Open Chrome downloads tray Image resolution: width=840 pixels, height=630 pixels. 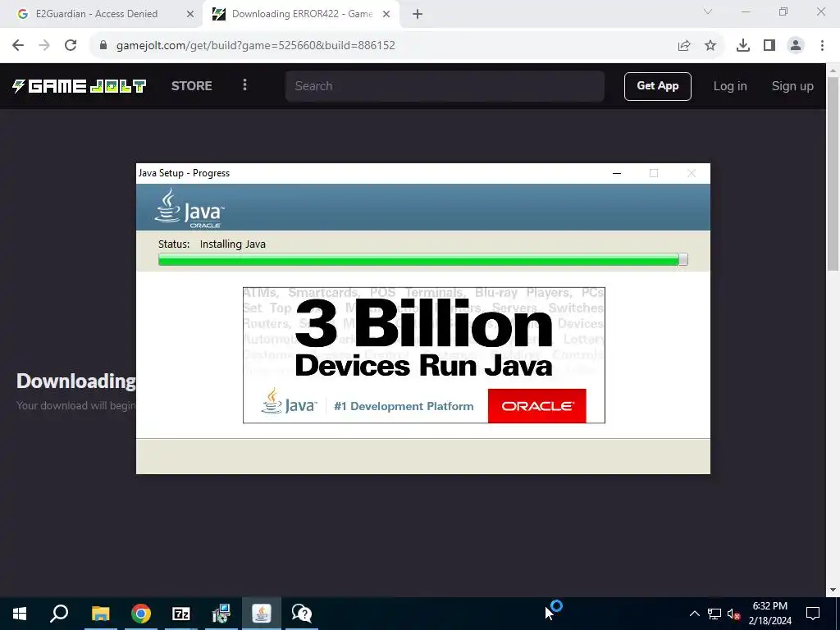coord(743,46)
